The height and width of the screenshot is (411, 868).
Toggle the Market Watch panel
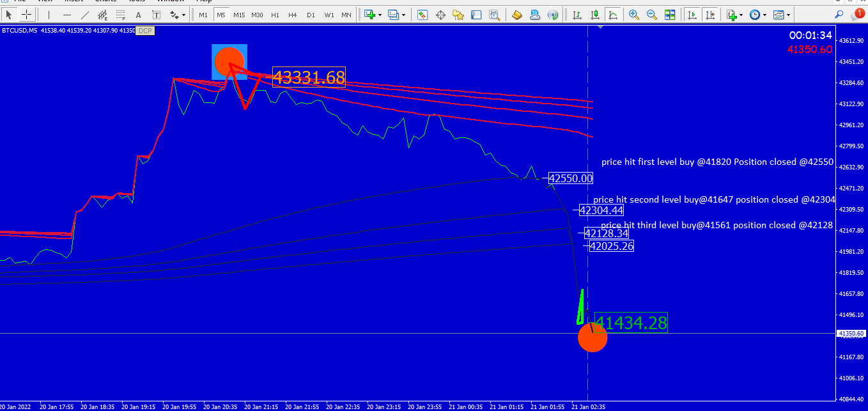point(422,14)
